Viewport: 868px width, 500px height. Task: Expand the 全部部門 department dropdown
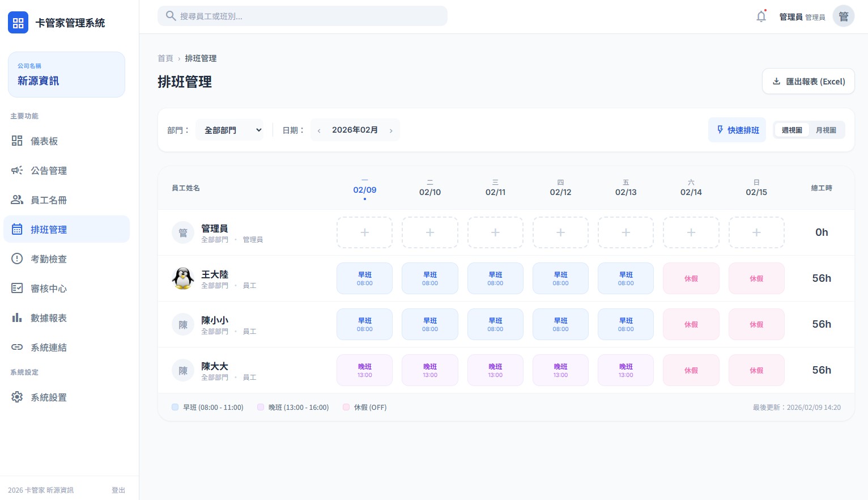(x=229, y=130)
